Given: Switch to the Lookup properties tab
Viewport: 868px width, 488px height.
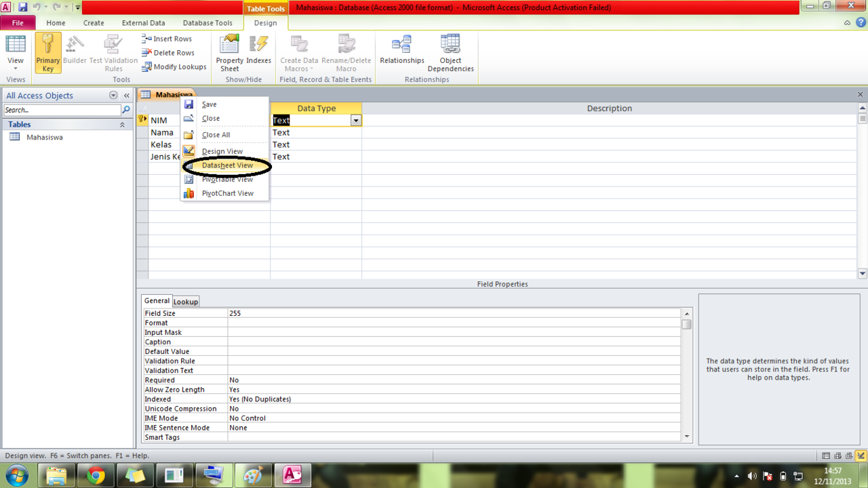Looking at the screenshot, I should coord(185,302).
